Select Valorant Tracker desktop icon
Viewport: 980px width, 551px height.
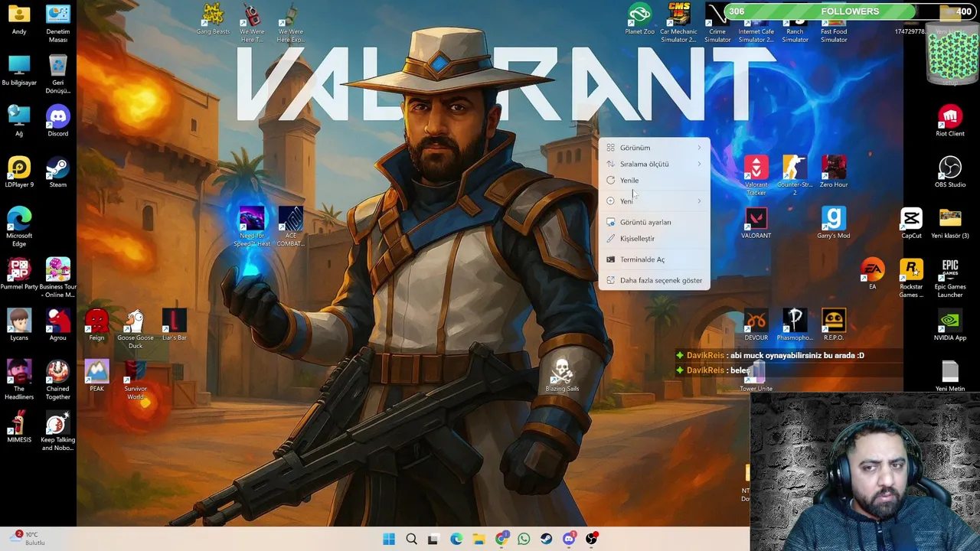pos(756,177)
